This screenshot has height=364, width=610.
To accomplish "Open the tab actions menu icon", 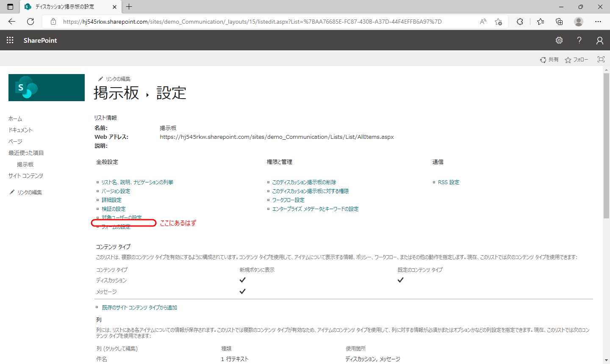I will 10,7.
